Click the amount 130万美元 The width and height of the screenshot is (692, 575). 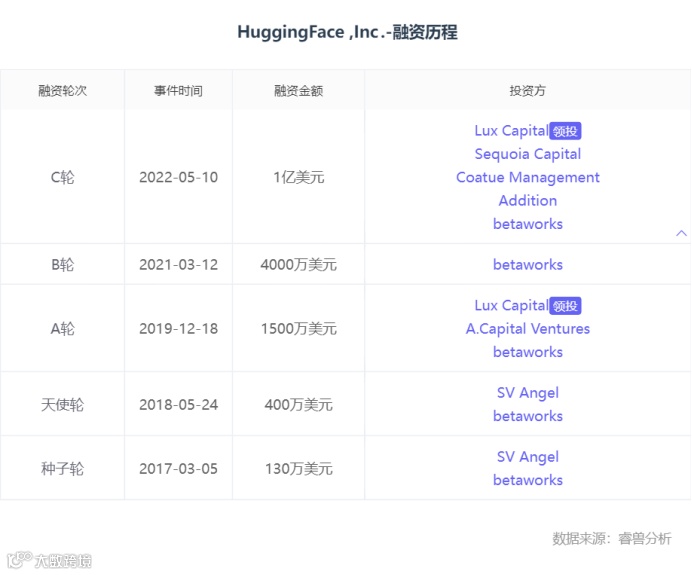(x=298, y=469)
